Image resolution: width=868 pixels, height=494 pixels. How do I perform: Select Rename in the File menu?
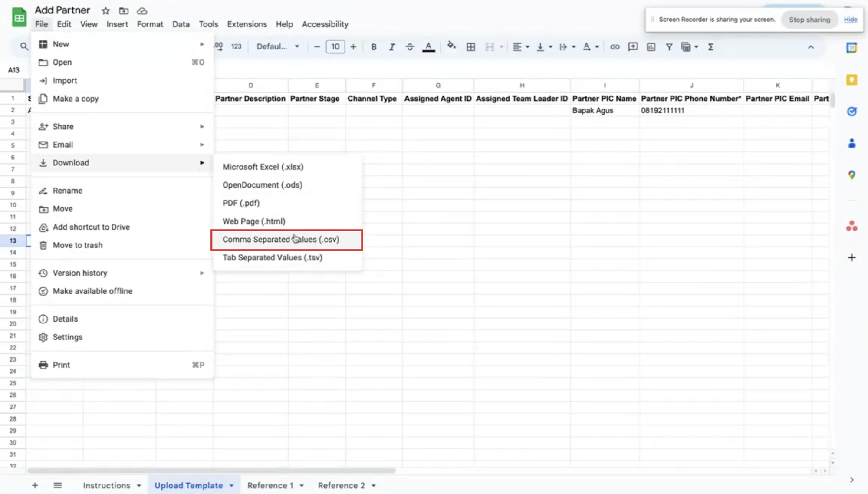coord(122,191)
